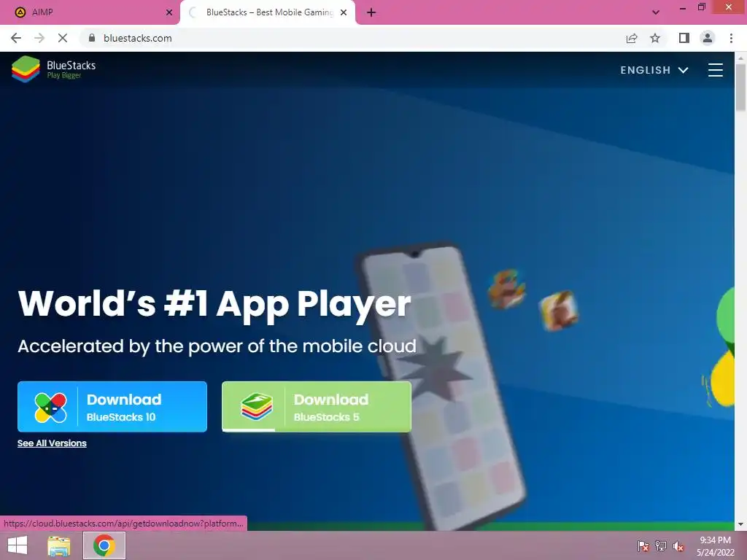The image size is (747, 560).
Task: Click the World's #1 App Player heading
Action: [214, 304]
